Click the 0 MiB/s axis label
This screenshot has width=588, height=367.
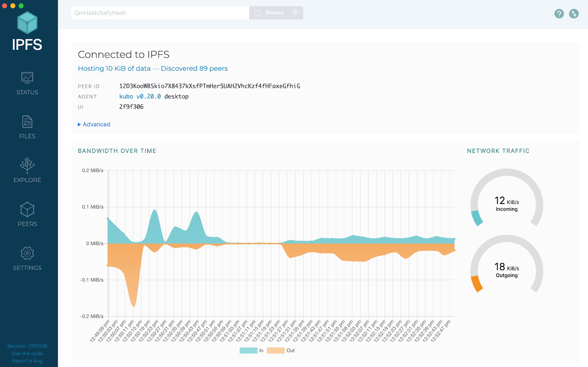point(95,244)
